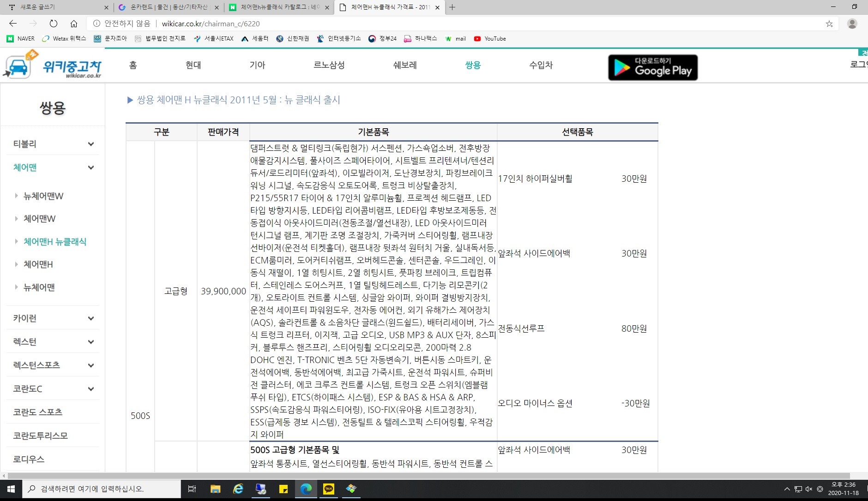Expand 티볼리 sidebar menu

pos(53,144)
